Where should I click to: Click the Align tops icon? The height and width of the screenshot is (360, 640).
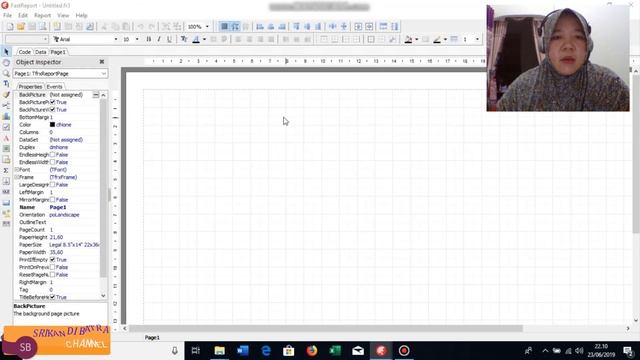(296, 27)
